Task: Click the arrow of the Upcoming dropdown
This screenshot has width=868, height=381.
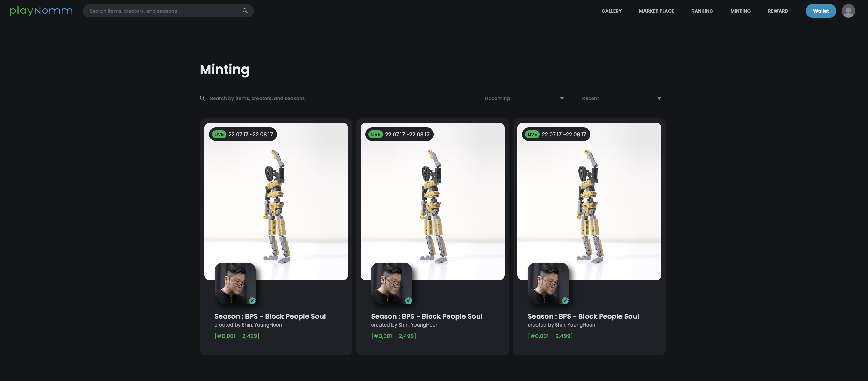Action: tap(562, 98)
